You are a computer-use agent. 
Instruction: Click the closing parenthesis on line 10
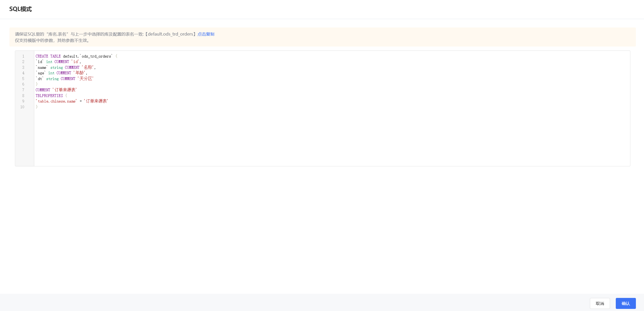[x=37, y=107]
